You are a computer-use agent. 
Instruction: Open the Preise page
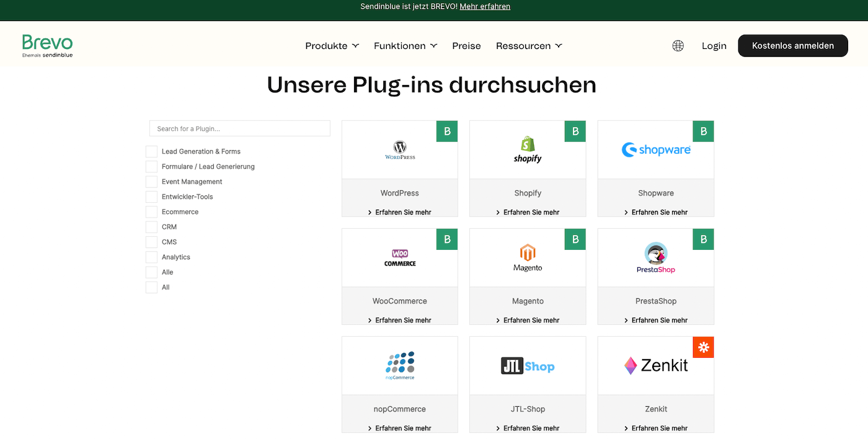coord(466,46)
